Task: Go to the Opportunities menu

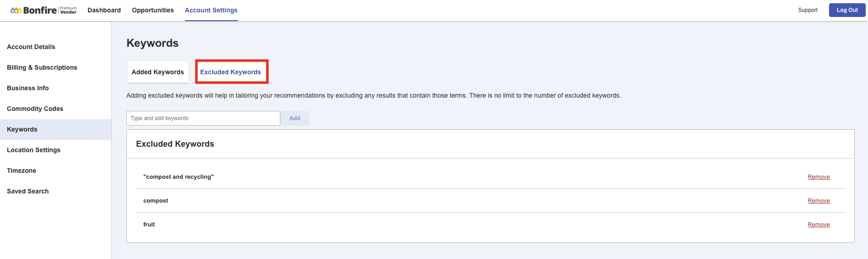Action: [153, 10]
